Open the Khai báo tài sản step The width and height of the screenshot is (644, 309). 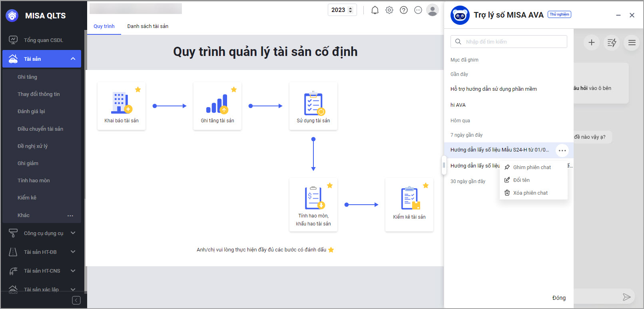pyautogui.click(x=122, y=106)
